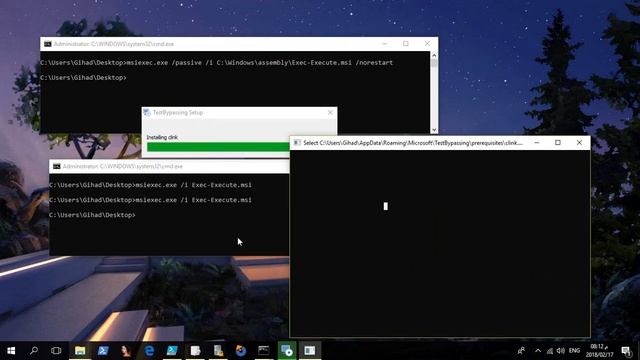Click the top cmd window's scrollbar thumb
The image size is (640, 360).
(x=434, y=63)
